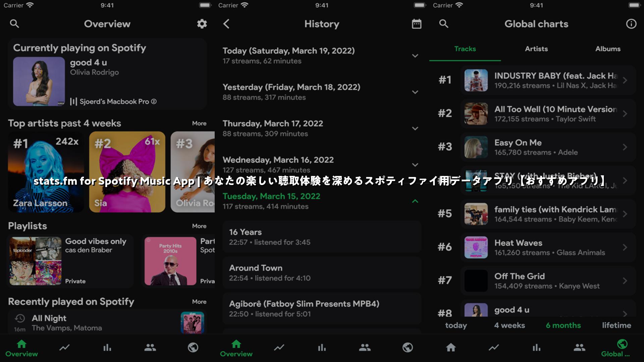Tap the history clock icon beside All Night
The image size is (644, 362).
20,318
